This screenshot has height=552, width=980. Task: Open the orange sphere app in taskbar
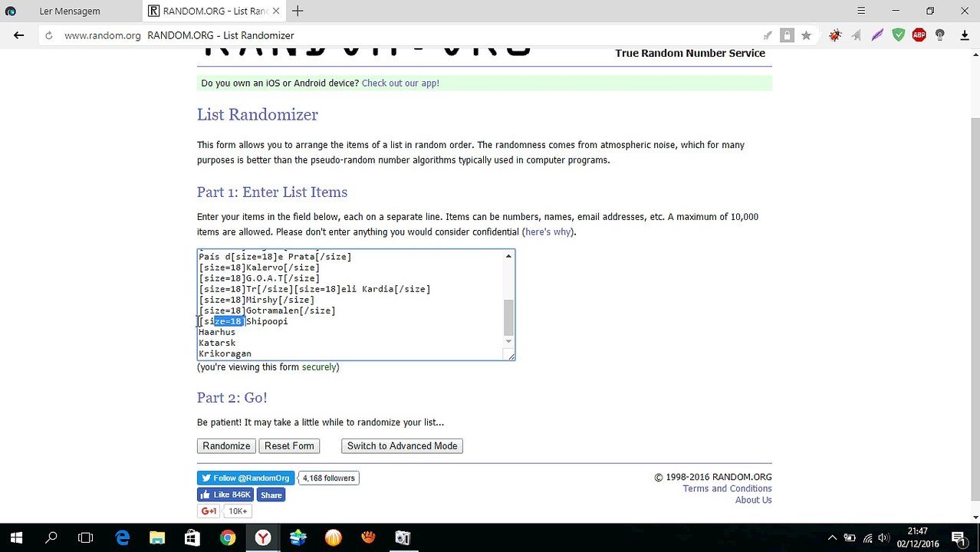point(333,537)
